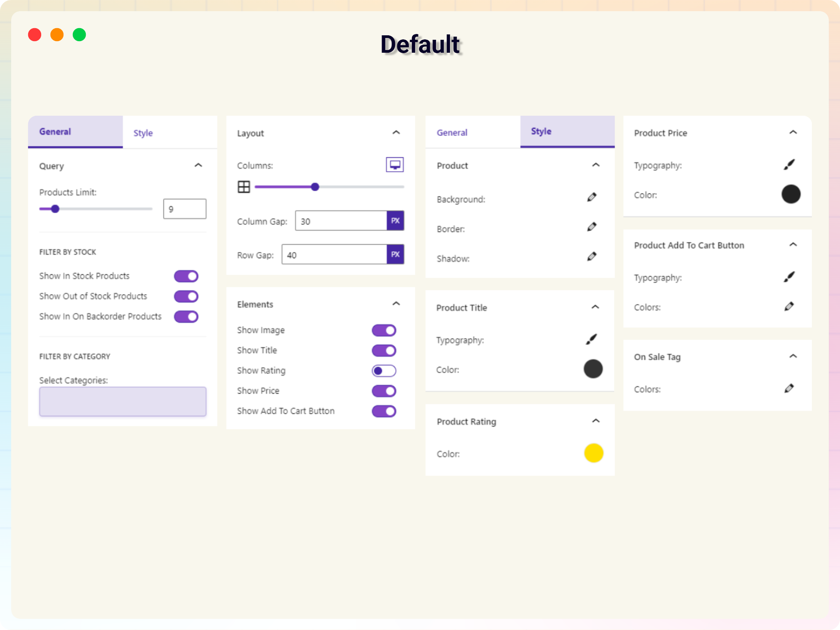Open Add To Cart Button Typography brush icon
This screenshot has width=840, height=630.
pyautogui.click(x=790, y=277)
